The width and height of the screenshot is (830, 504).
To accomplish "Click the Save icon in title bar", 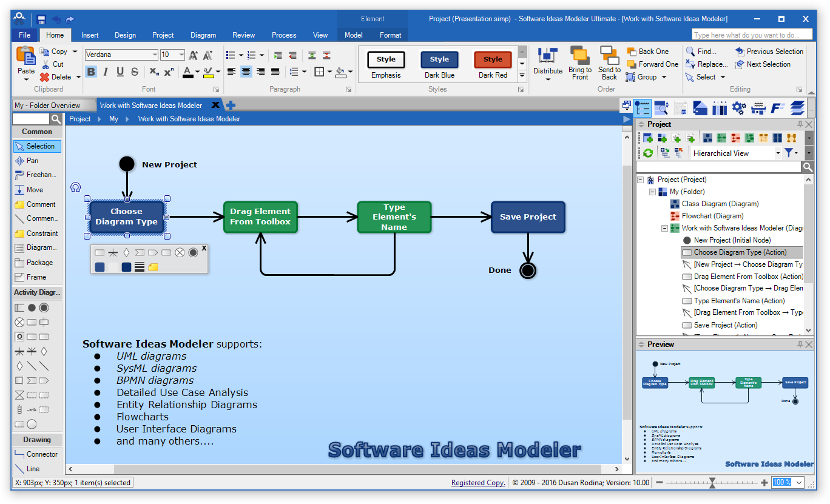I will 41,19.
